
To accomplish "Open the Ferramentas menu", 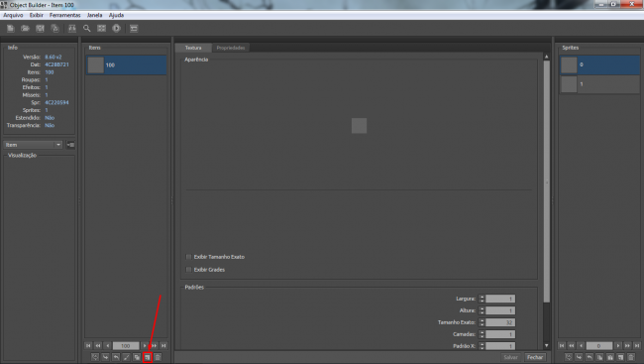I will pos(64,15).
